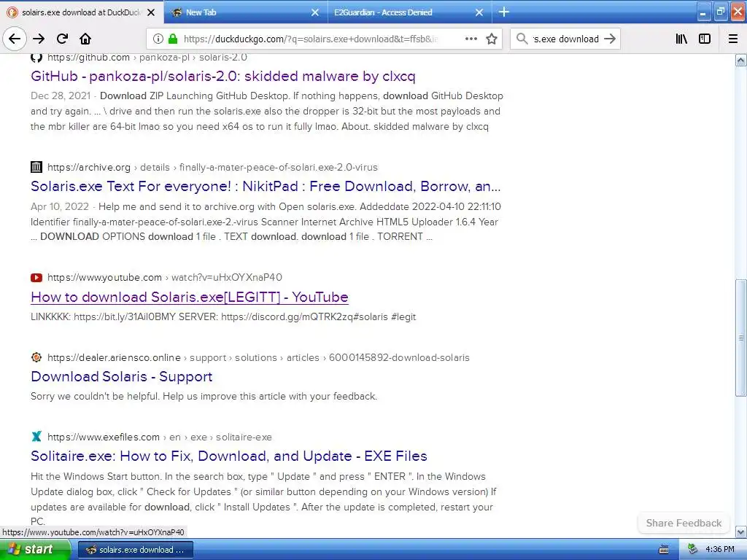Open the browser home page

(85, 39)
